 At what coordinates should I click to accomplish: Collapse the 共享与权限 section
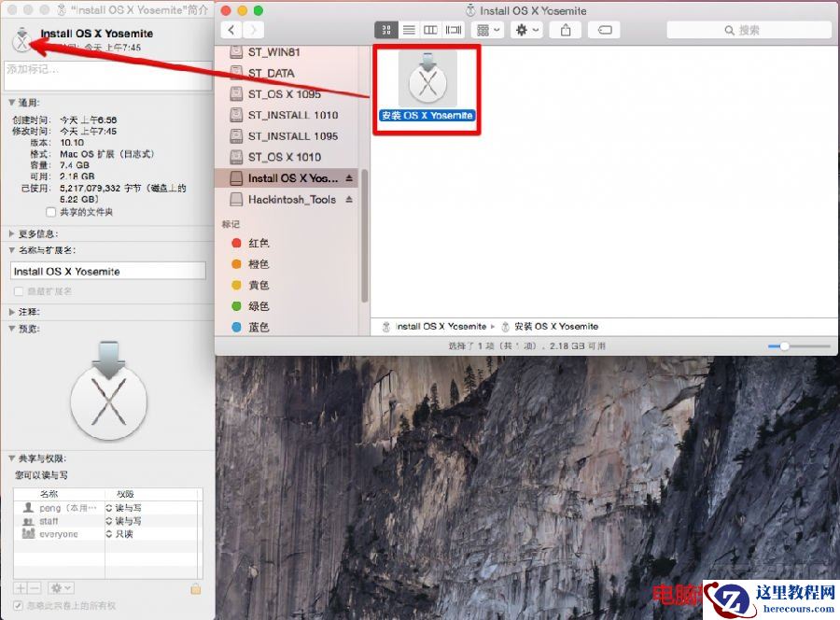pyautogui.click(x=12, y=458)
